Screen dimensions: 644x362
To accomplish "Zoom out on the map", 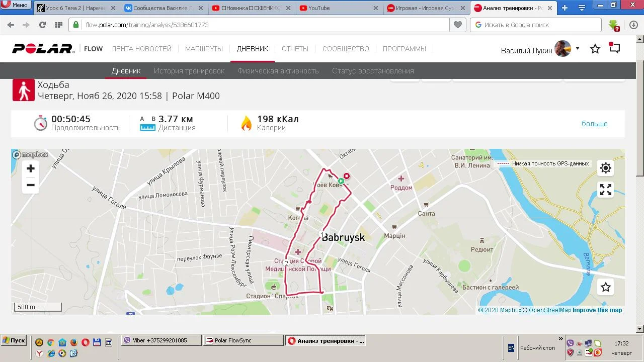I will click(31, 185).
